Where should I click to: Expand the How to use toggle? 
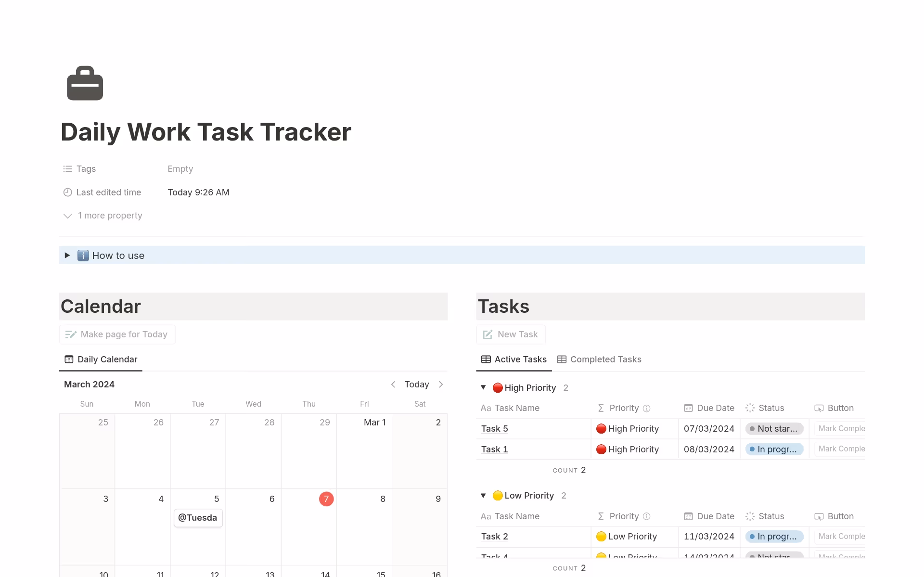point(67,256)
